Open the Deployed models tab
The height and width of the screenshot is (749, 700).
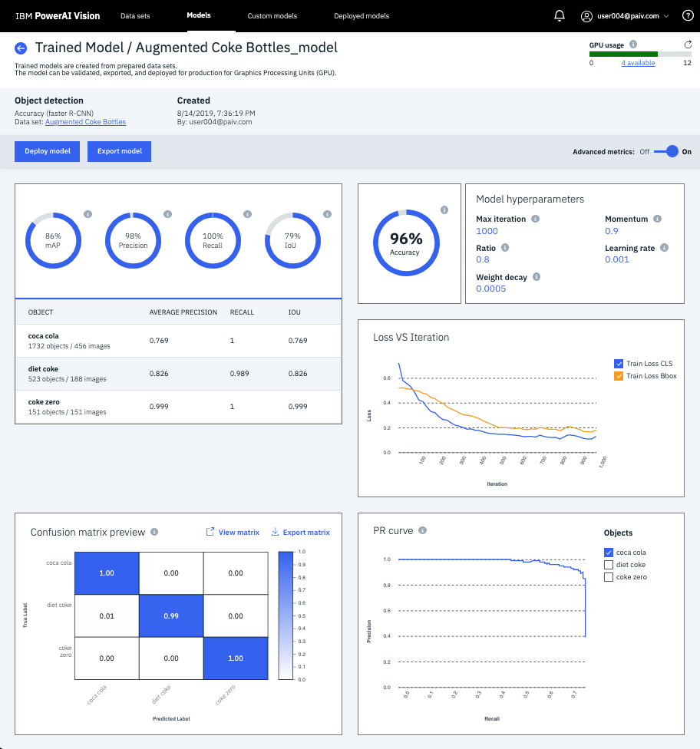click(362, 16)
